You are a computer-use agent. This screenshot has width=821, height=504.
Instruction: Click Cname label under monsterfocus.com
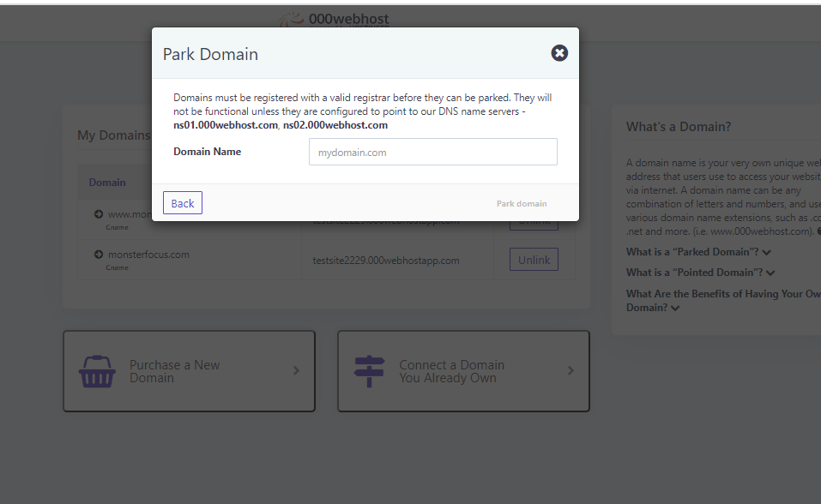click(118, 267)
